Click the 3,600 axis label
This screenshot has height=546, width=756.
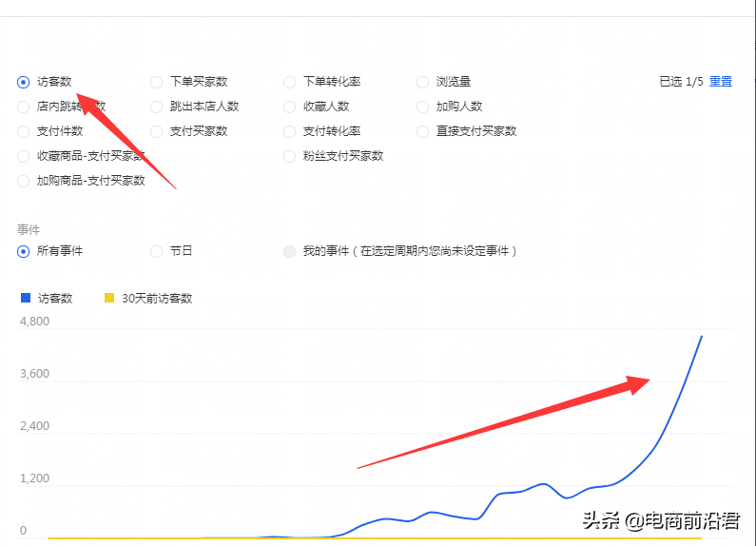click(x=35, y=374)
